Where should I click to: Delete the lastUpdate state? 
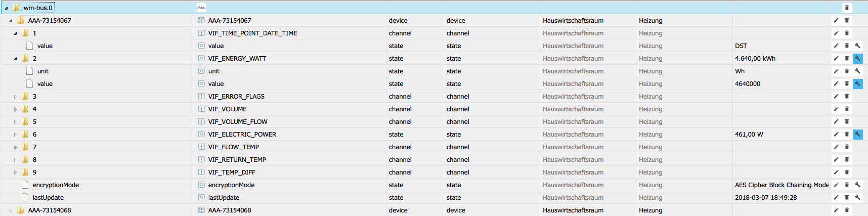(x=847, y=197)
